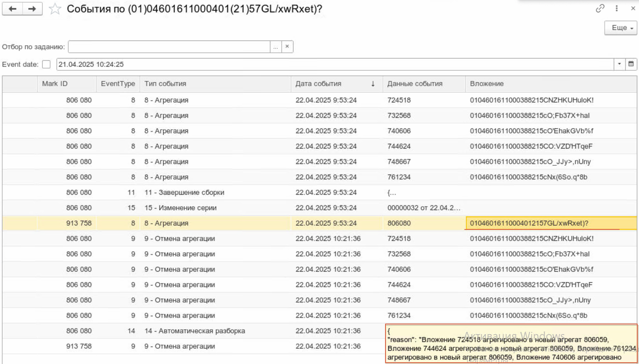
Task: Open selection dialog with ellipsis button
Action: coord(275,47)
